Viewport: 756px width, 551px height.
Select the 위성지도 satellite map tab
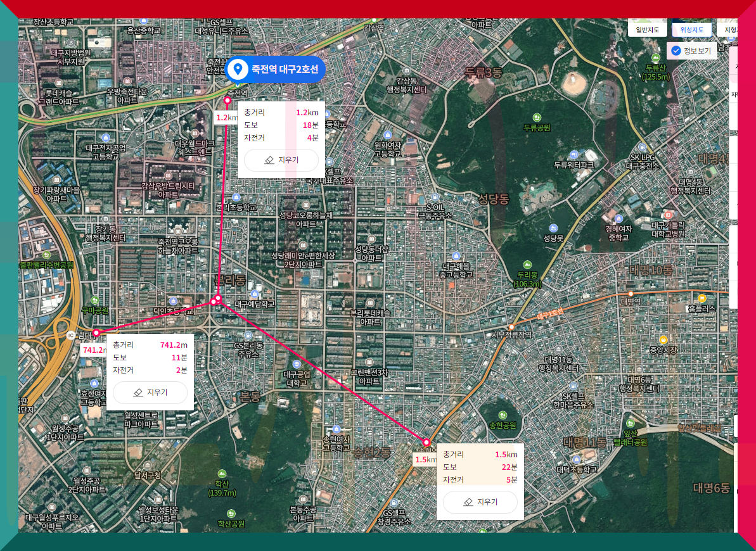(x=691, y=30)
